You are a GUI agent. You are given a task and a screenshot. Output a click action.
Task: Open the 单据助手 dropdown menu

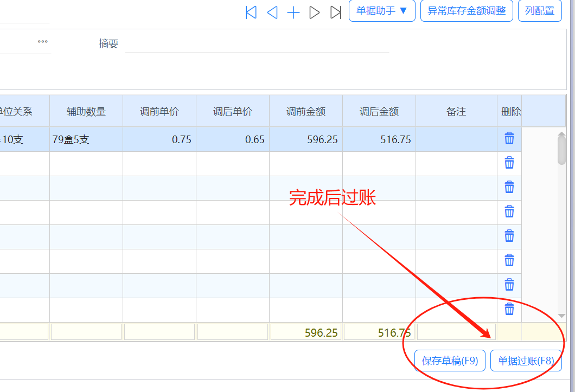(x=382, y=11)
